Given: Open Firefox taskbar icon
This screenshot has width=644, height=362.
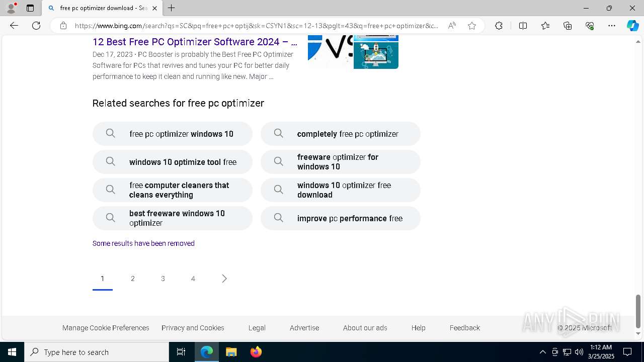Looking at the screenshot, I should pyautogui.click(x=256, y=352).
